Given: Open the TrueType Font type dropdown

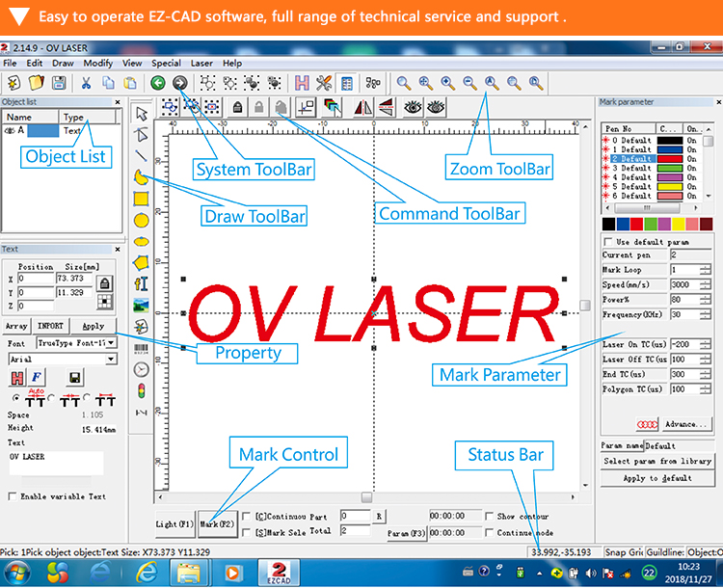Looking at the screenshot, I should coord(111,342).
